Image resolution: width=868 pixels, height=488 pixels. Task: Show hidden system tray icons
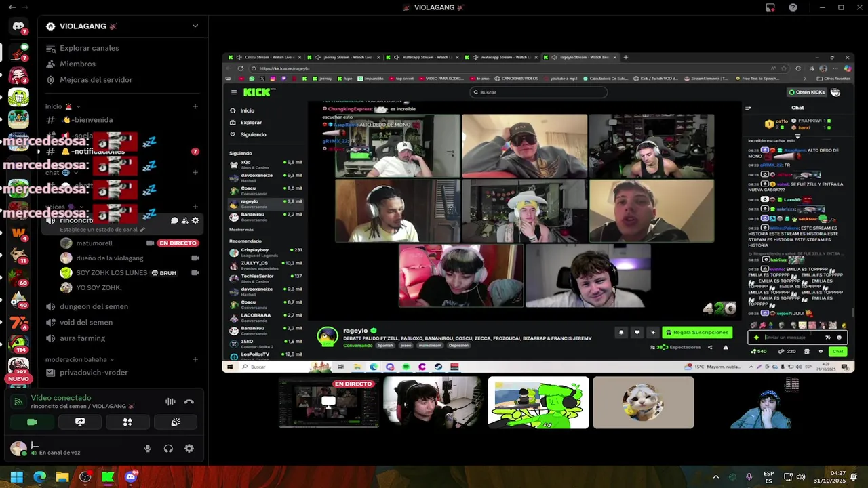716,477
